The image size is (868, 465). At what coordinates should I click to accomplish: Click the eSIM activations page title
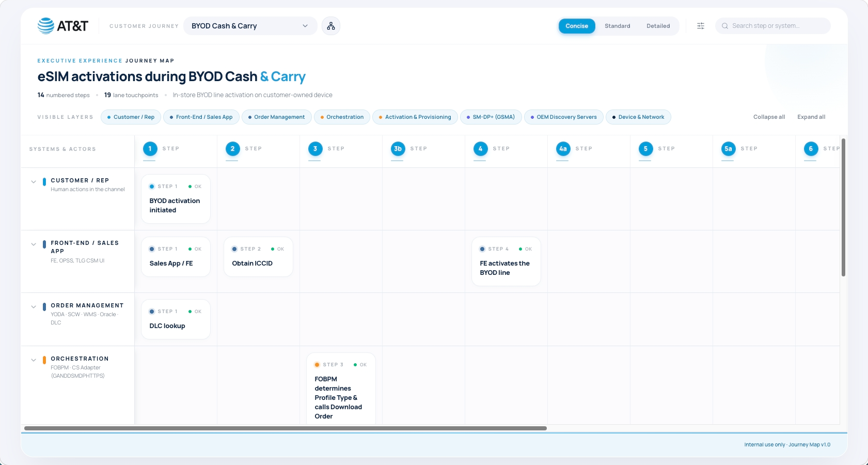pyautogui.click(x=171, y=77)
